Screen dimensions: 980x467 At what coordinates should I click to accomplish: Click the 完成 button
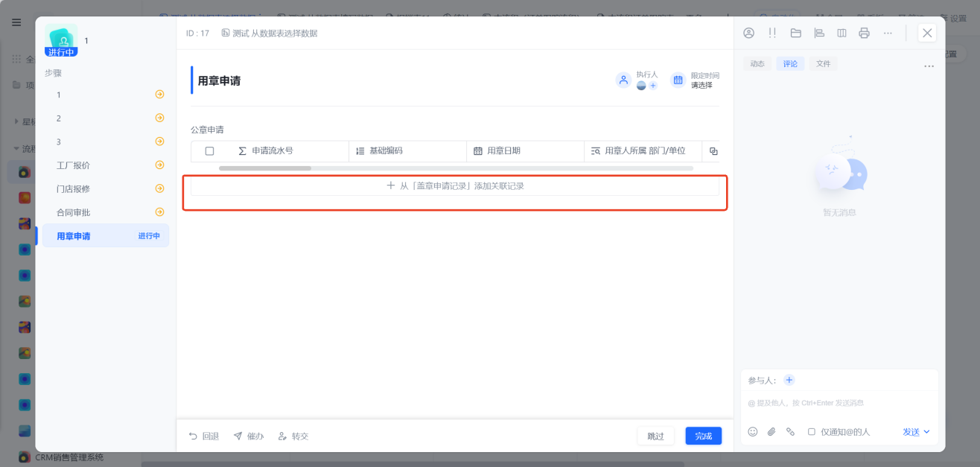point(704,436)
